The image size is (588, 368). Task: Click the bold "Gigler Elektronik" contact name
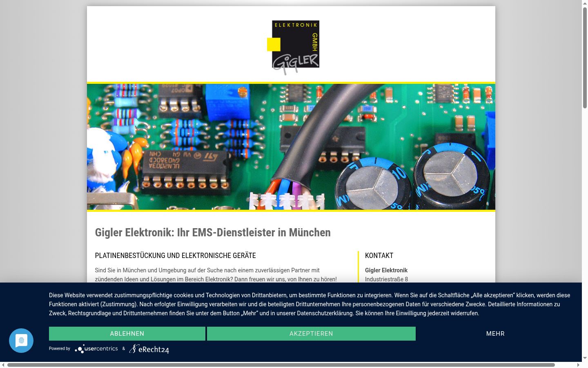(x=386, y=270)
